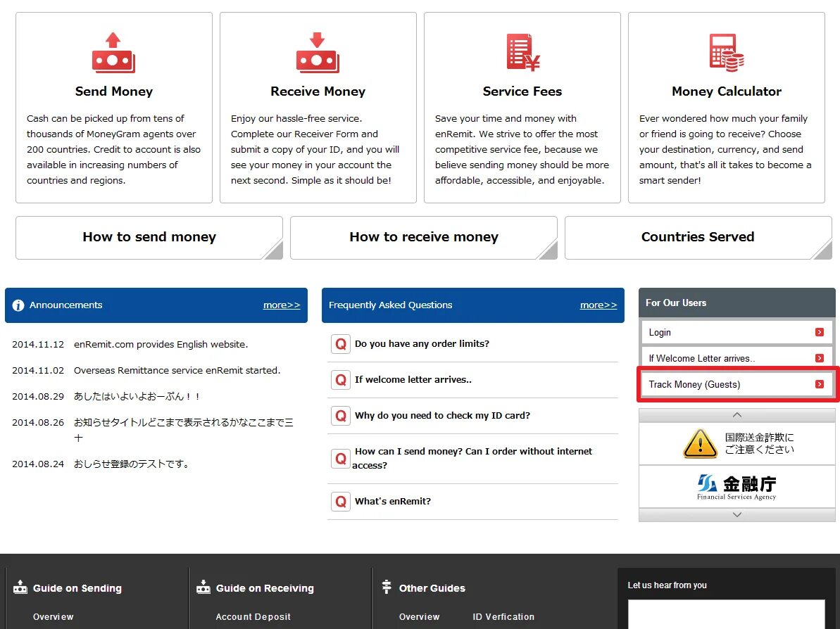
Task: Click the Announcements info icon
Action: [18, 305]
